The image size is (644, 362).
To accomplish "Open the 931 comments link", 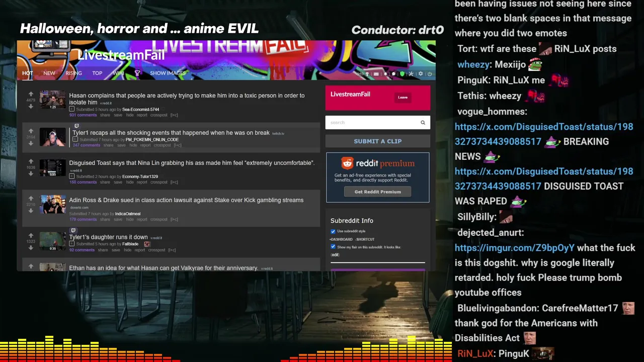I will 83,115.
